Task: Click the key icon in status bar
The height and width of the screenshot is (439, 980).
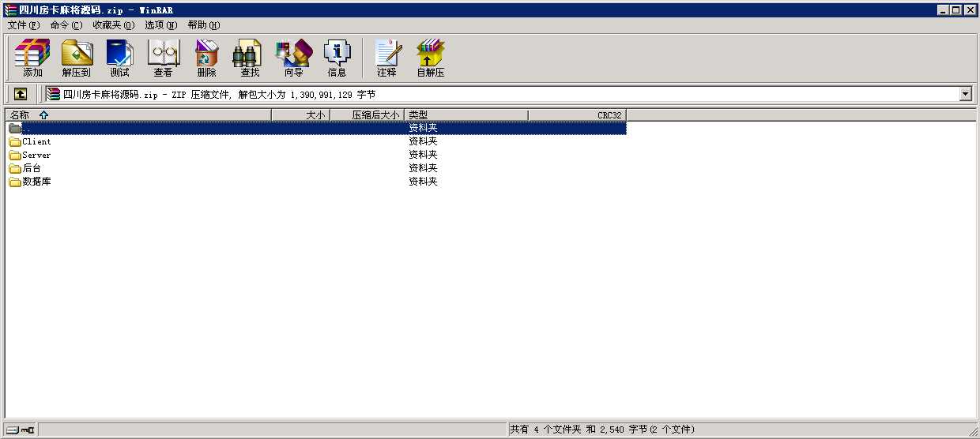Action: pyautogui.click(x=28, y=430)
